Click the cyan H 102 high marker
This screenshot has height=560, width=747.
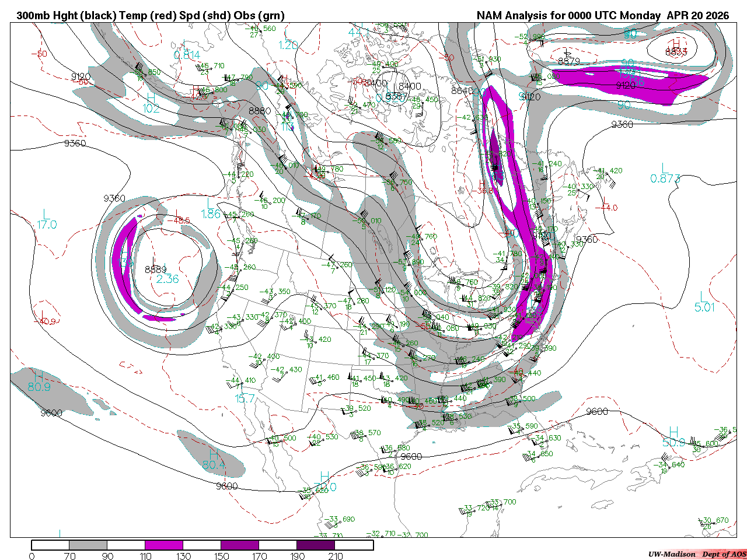point(151,103)
